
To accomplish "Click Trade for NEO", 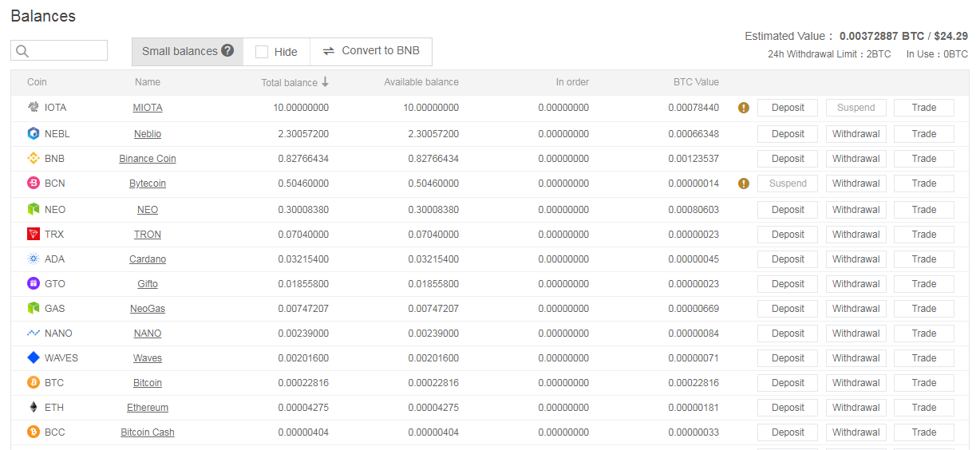I will pos(924,210).
